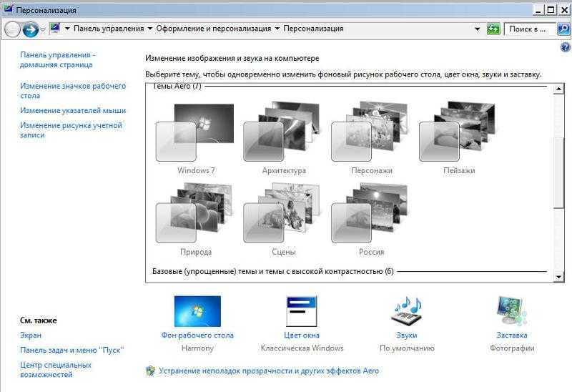Click the Aero troubleshooting shield icon

[x=150, y=371]
